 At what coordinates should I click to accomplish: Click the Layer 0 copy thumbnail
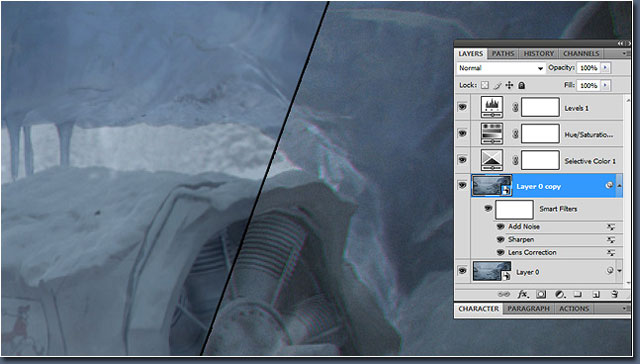(491, 186)
